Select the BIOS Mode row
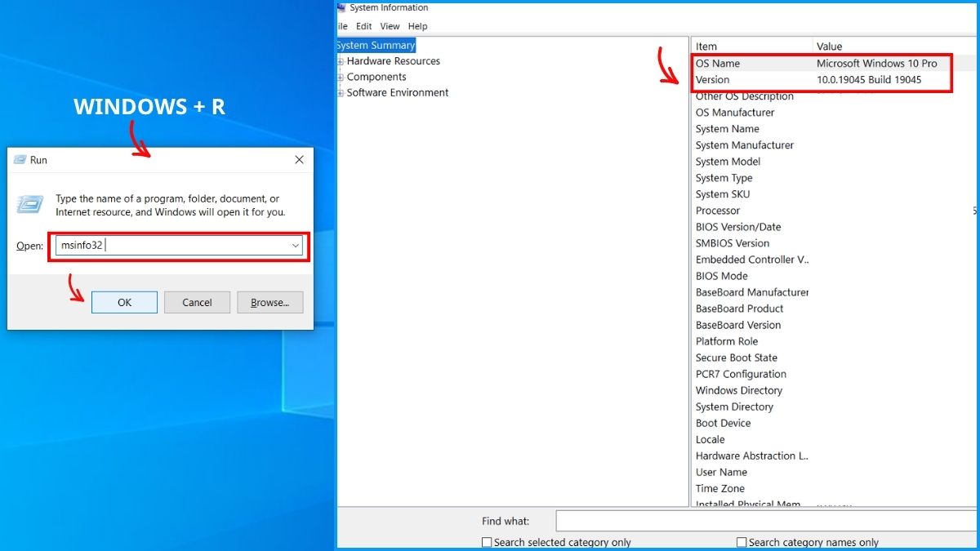The height and width of the screenshot is (551, 980). [835, 276]
